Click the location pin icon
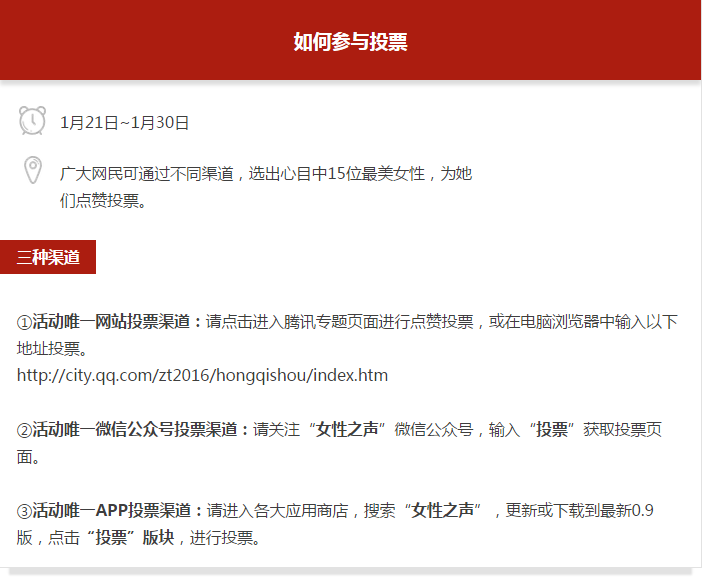 tap(33, 170)
